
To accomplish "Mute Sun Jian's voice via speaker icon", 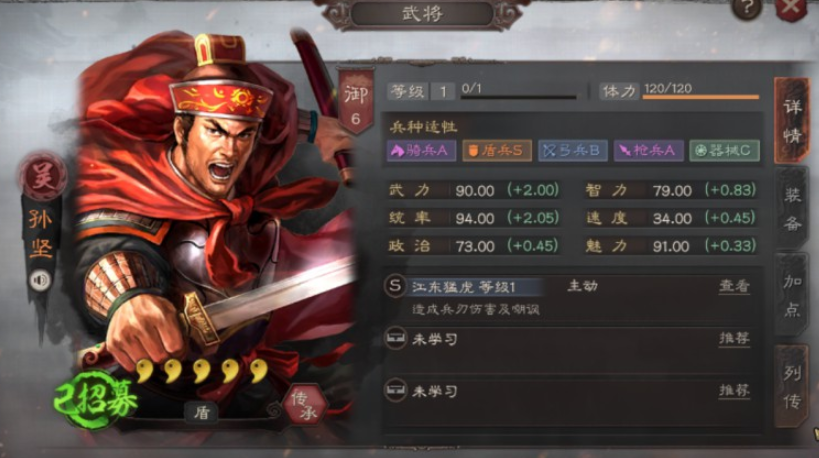I will click(x=40, y=280).
